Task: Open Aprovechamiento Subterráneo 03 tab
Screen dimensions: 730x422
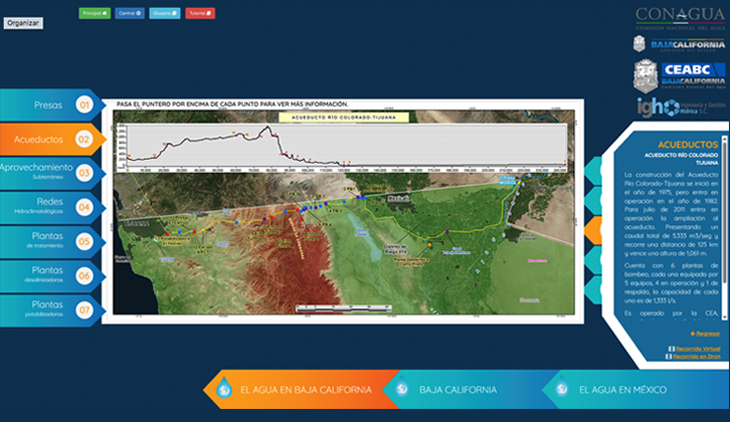Action: pos(51,173)
